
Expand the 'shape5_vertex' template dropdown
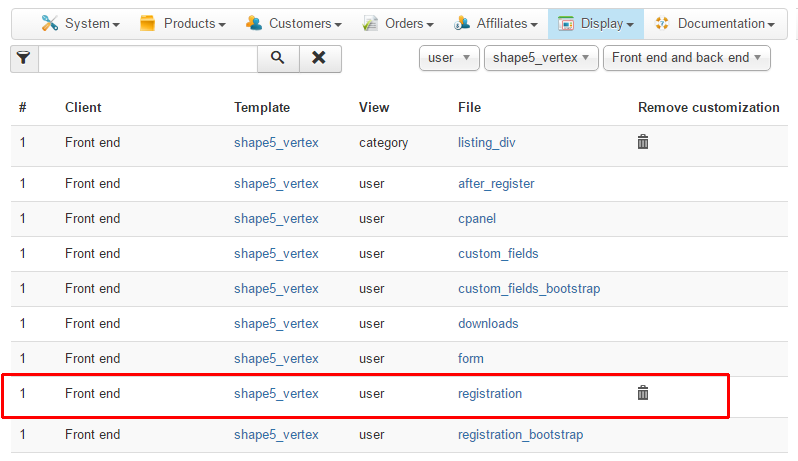click(x=541, y=58)
